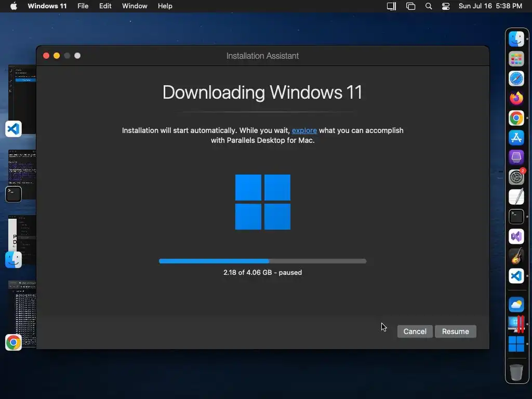Launch Safari from the Dock

pos(516,79)
